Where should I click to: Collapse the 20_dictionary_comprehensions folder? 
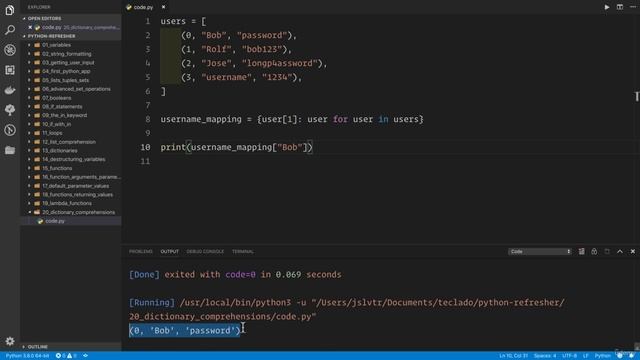pos(78,212)
